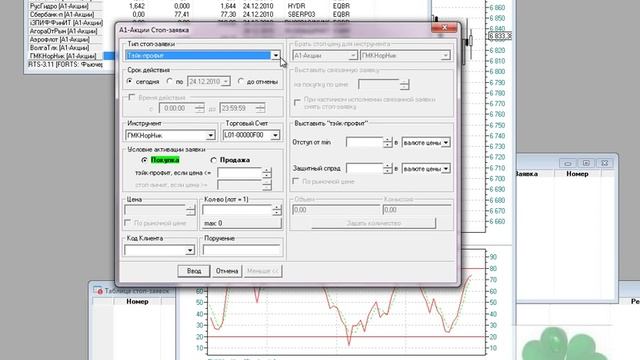Image resolution: width=640 pixels, height=360 pixels.
Task: Select the Продажа radio button
Action: pos(213,160)
